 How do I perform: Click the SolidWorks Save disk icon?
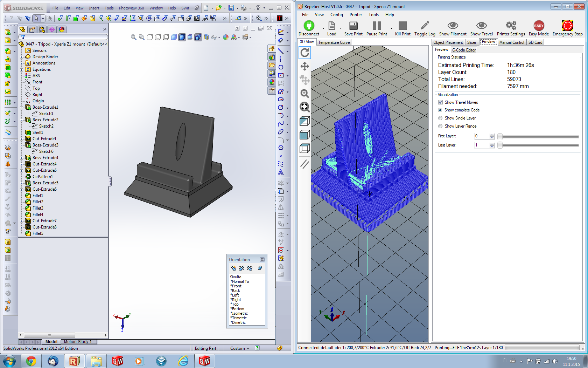point(231,8)
